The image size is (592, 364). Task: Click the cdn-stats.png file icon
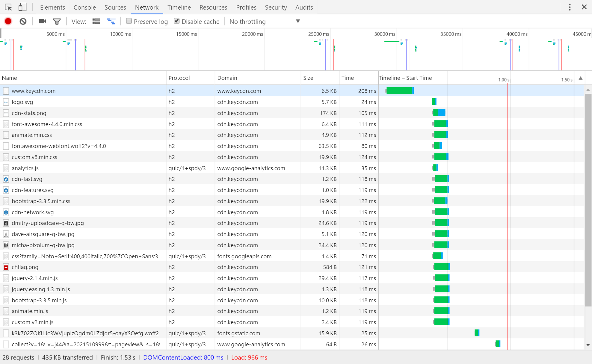pyautogui.click(x=6, y=113)
